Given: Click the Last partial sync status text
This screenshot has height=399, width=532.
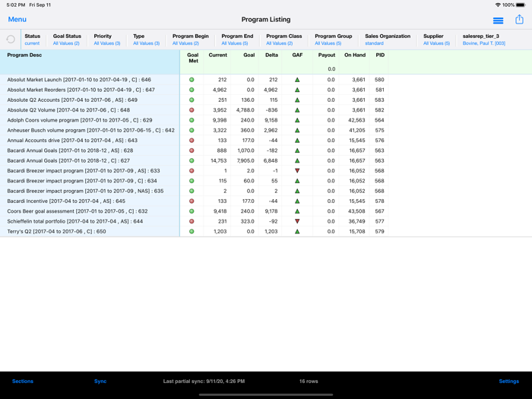Looking at the screenshot, I should tap(204, 382).
